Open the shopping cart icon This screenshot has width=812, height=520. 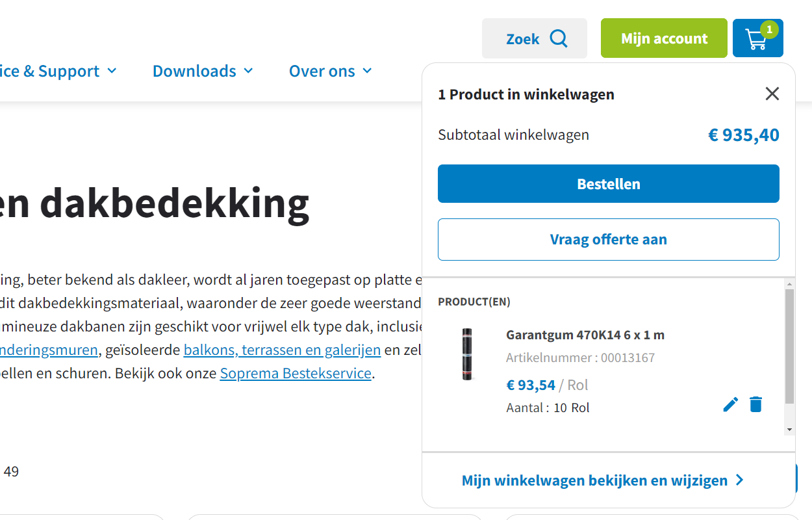tap(757, 38)
